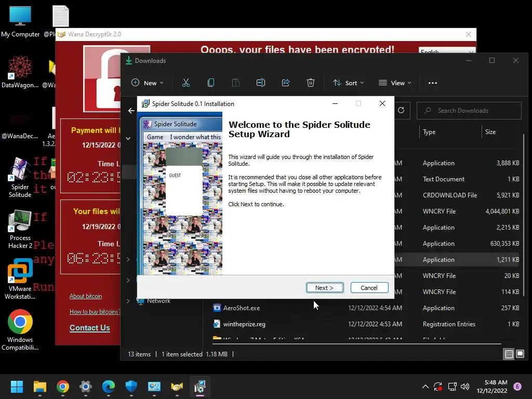Open My Computer desktop icon
Screen dimensions: 532x399
pyautogui.click(x=20, y=21)
